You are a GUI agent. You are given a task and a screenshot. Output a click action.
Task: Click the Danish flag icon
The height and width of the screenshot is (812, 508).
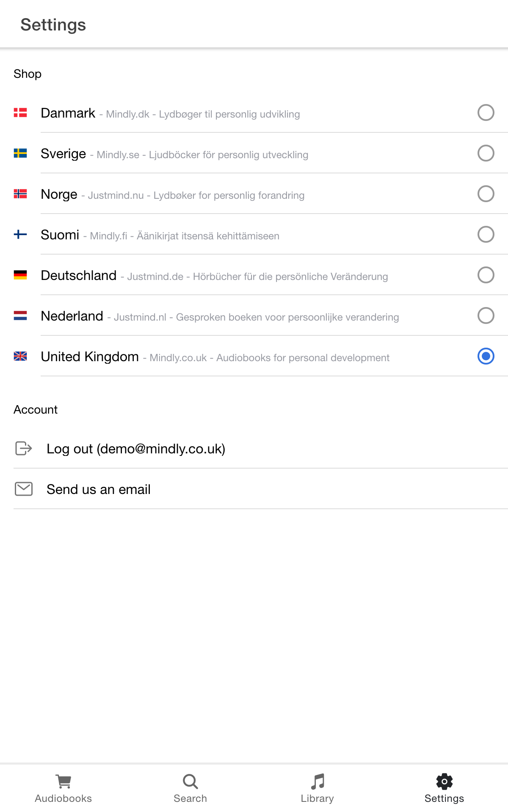click(20, 112)
